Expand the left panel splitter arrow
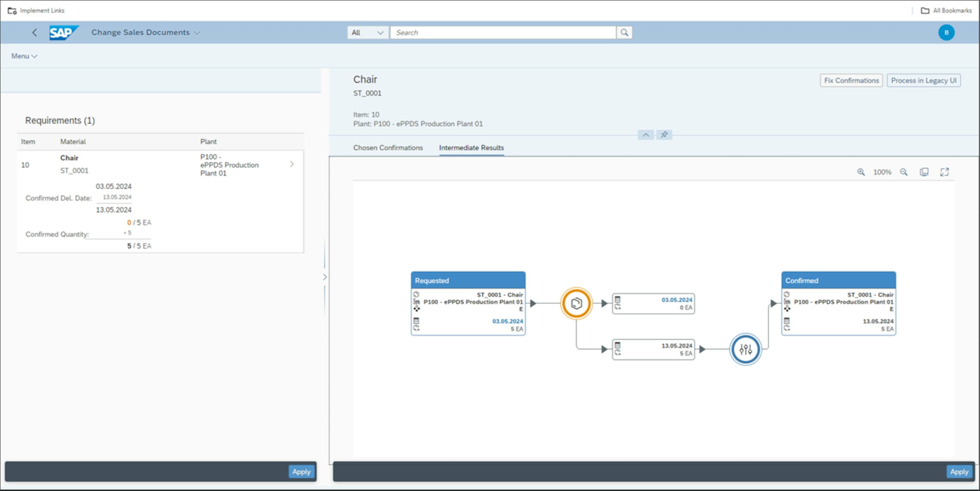The height and width of the screenshot is (491, 980). point(325,277)
